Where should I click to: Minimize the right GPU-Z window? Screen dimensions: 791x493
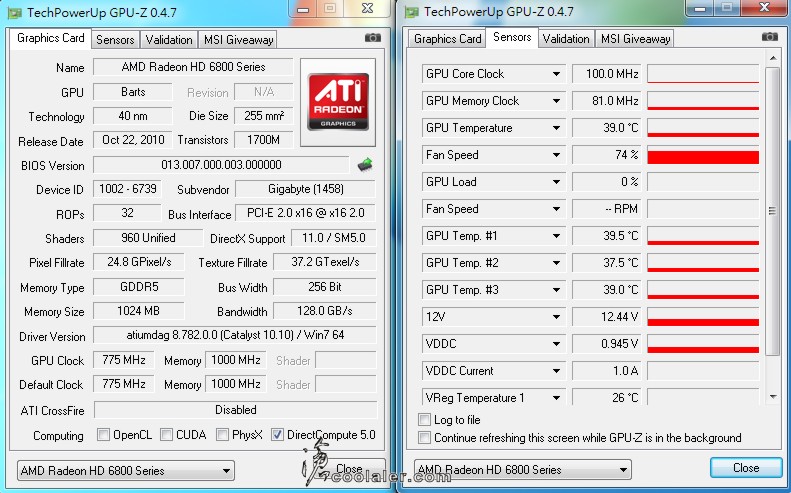(700, 9)
